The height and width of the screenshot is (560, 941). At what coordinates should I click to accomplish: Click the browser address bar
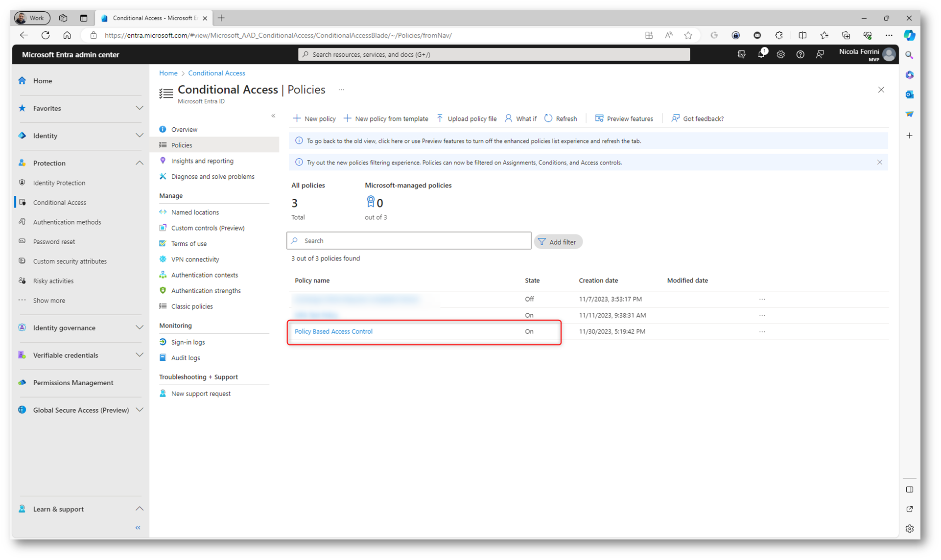click(362, 35)
